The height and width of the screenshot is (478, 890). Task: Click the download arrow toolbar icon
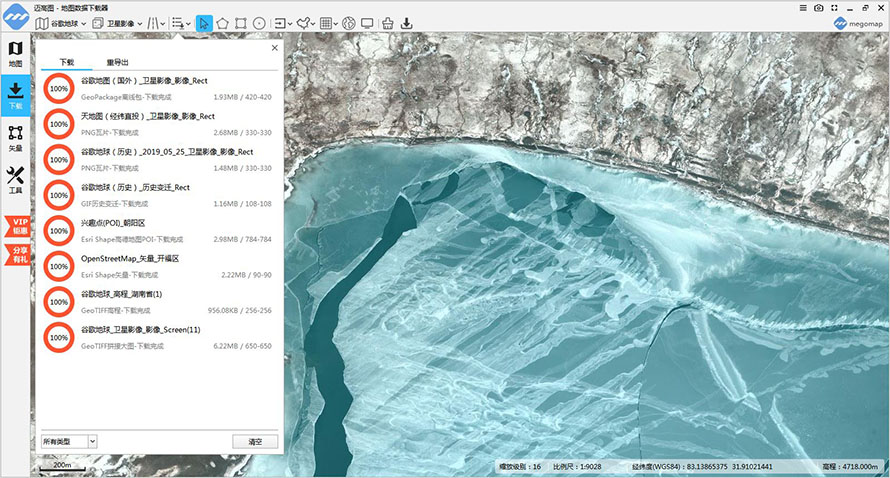pyautogui.click(x=407, y=23)
